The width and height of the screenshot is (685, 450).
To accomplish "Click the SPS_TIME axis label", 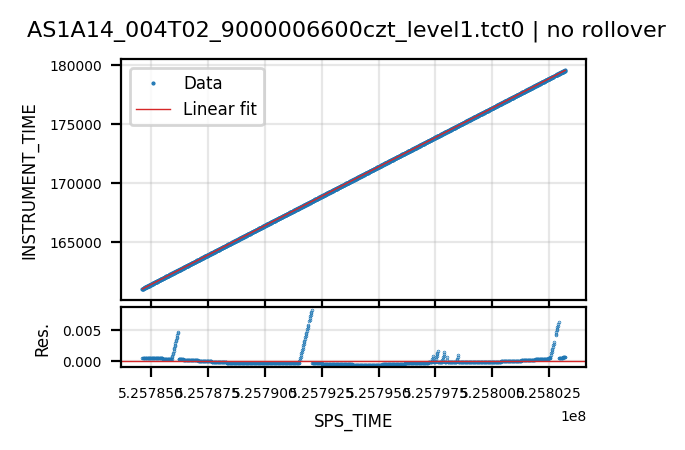I will pyautogui.click(x=353, y=421).
